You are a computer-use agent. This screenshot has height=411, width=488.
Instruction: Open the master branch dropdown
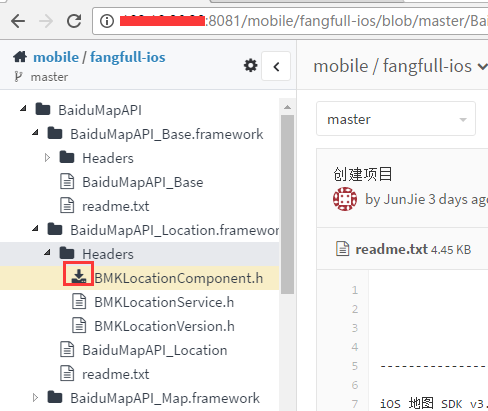coord(396,119)
